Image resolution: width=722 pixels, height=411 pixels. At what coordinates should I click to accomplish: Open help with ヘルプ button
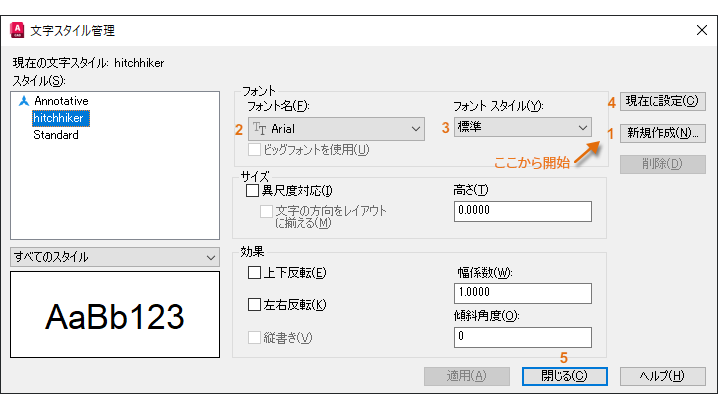662,376
